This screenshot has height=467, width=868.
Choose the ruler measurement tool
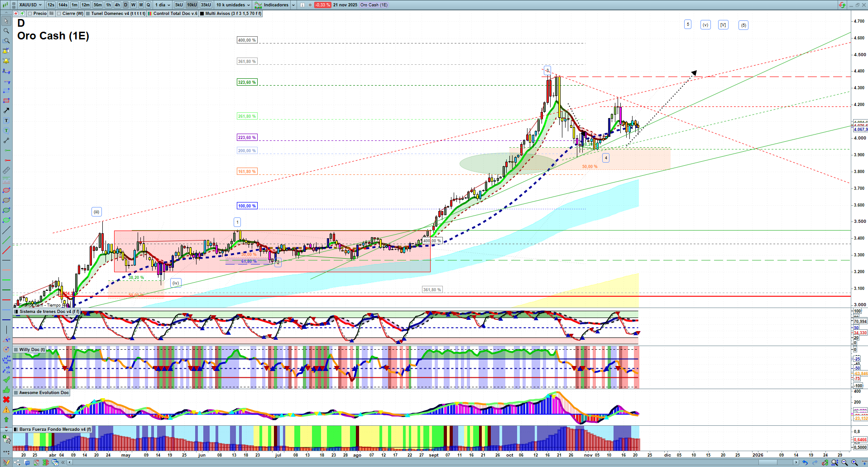(6, 170)
